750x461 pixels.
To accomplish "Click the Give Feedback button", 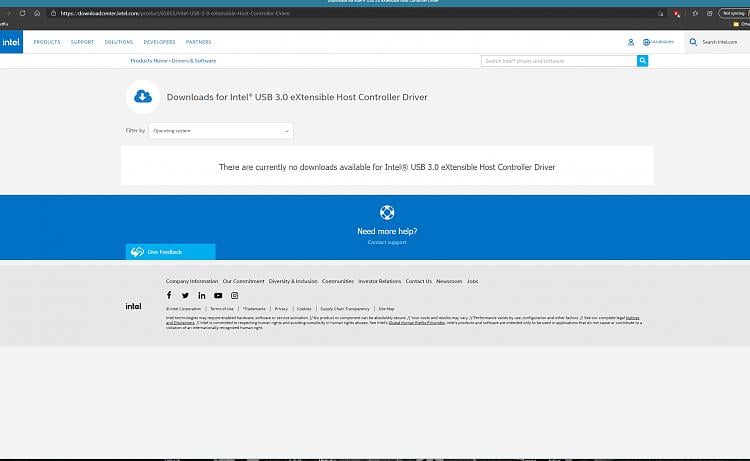I will tap(170, 252).
